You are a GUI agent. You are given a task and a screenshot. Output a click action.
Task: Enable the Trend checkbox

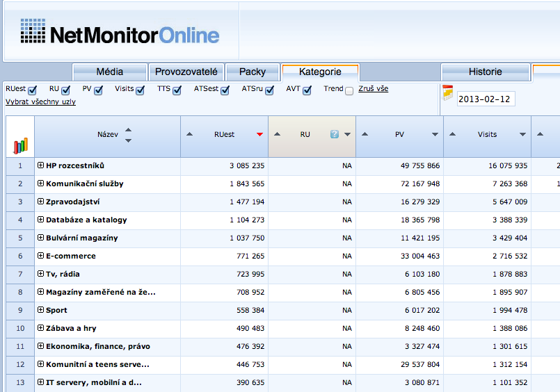349,90
